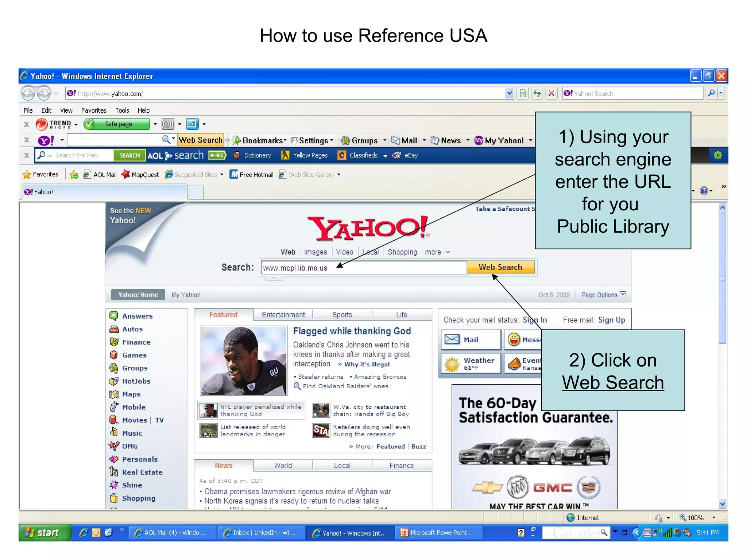Expand the Settings dropdown on Yahoo toolbar
This screenshot has width=747, height=560.
click(x=332, y=140)
